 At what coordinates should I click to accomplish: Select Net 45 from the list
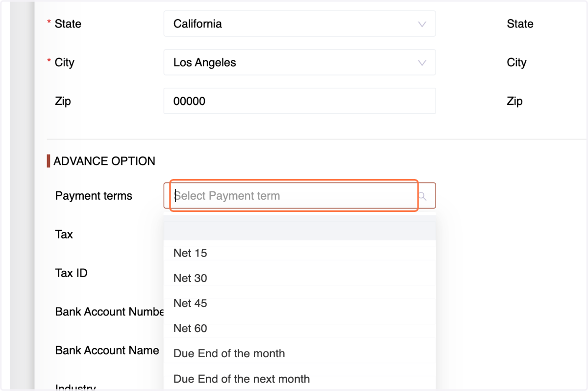click(x=299, y=303)
